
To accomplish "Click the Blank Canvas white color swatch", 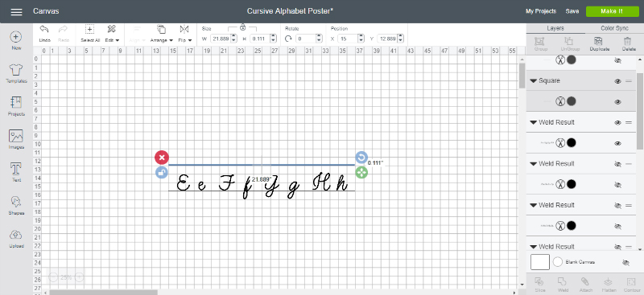I will [x=540, y=262].
